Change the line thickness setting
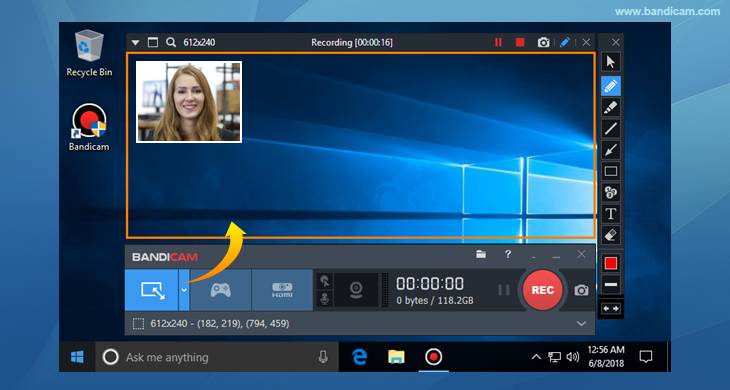This screenshot has height=390, width=730. tap(610, 284)
